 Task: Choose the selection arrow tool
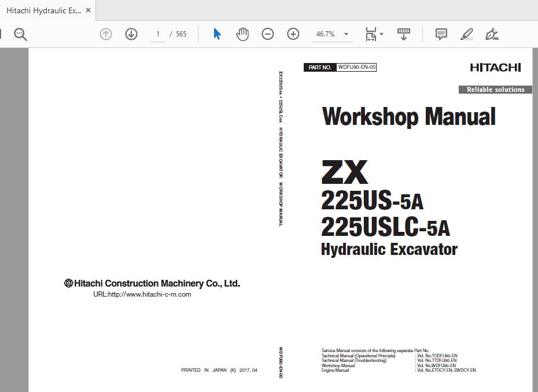(x=217, y=34)
